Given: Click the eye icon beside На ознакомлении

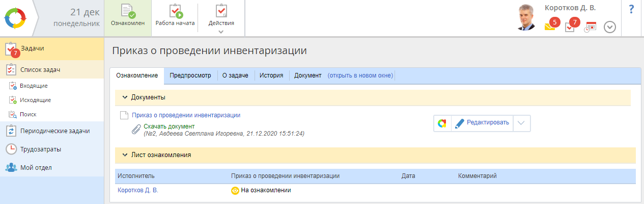Looking at the screenshot, I should [235, 191].
